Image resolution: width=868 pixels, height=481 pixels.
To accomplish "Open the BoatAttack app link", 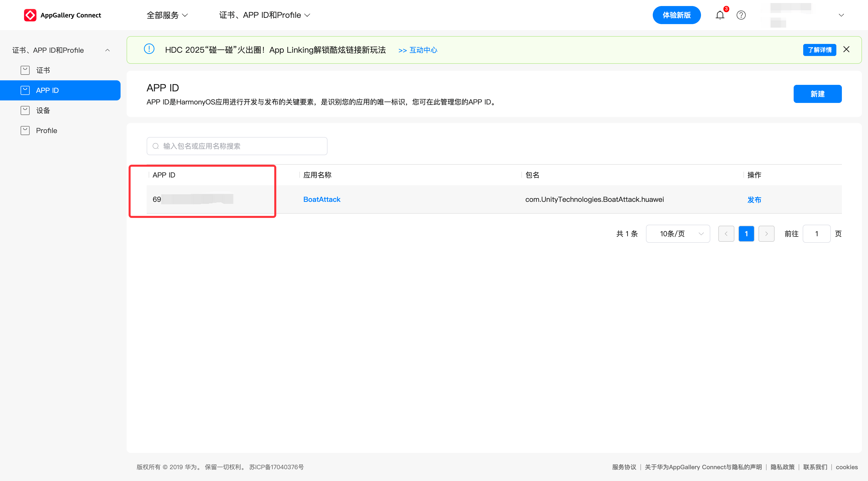I will 321,199.
